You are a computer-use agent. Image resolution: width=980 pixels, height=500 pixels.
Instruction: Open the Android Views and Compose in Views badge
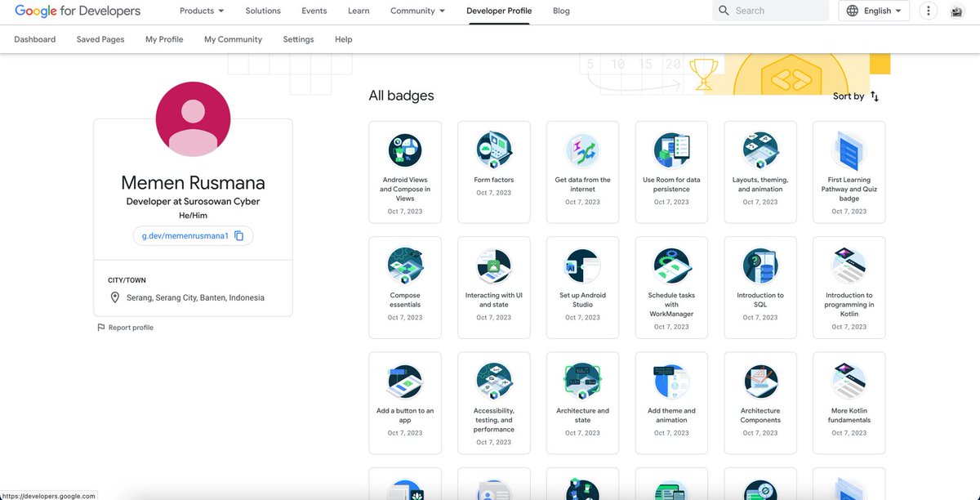coord(405,172)
